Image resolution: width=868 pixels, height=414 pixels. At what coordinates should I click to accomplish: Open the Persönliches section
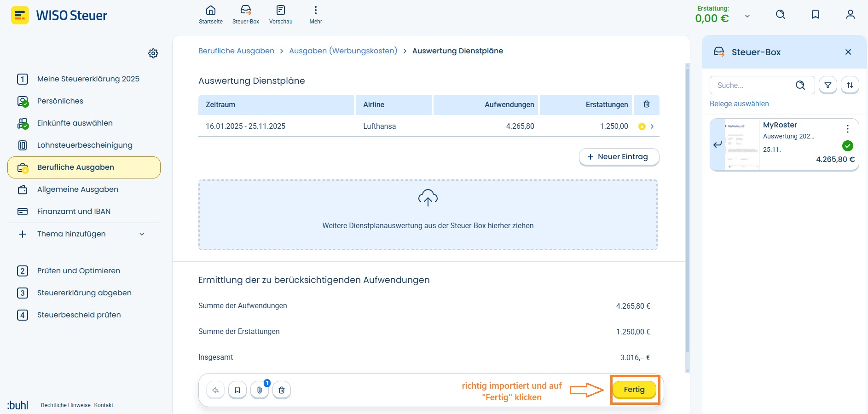point(84,101)
